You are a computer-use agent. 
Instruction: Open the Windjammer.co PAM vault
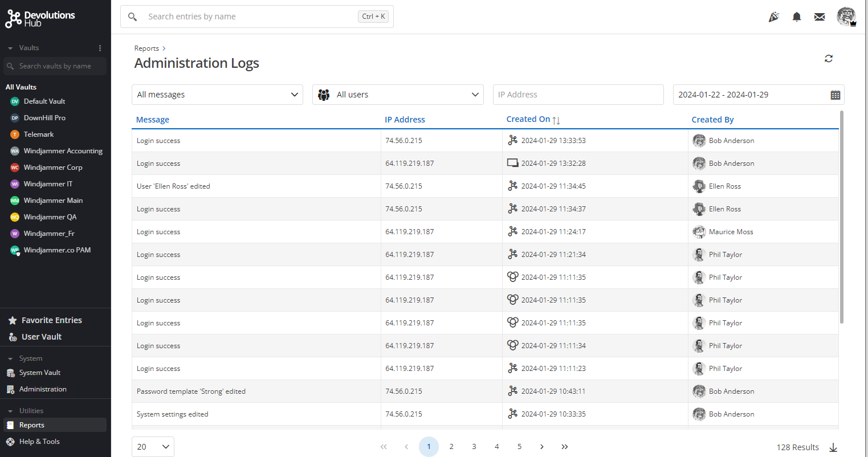tap(57, 250)
